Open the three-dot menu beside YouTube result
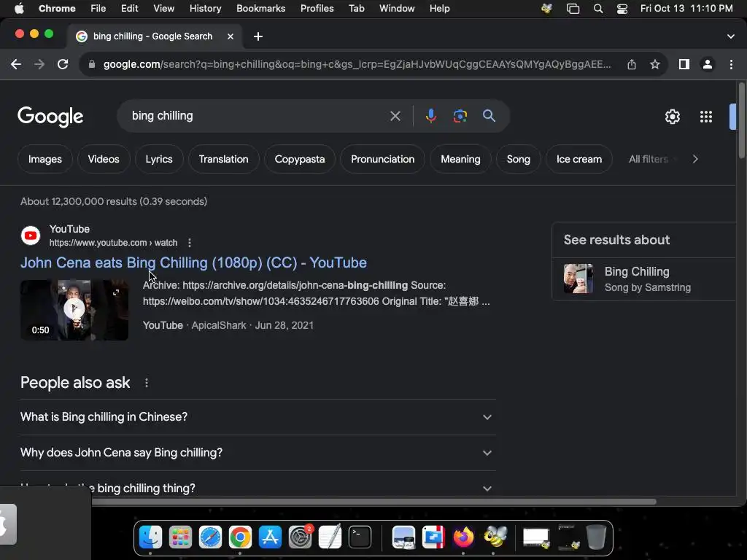Viewport: 747px width, 560px height. point(190,243)
